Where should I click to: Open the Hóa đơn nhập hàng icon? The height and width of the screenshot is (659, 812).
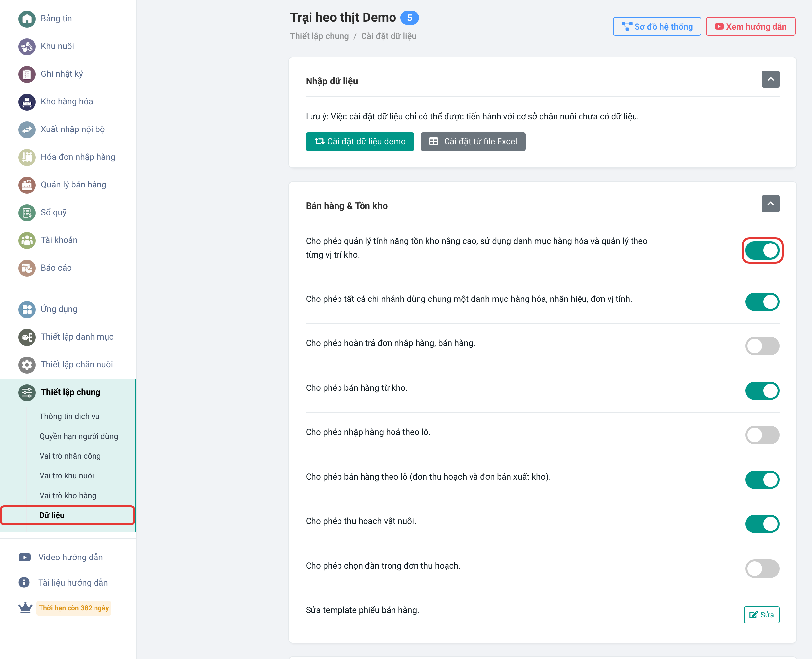click(x=27, y=157)
